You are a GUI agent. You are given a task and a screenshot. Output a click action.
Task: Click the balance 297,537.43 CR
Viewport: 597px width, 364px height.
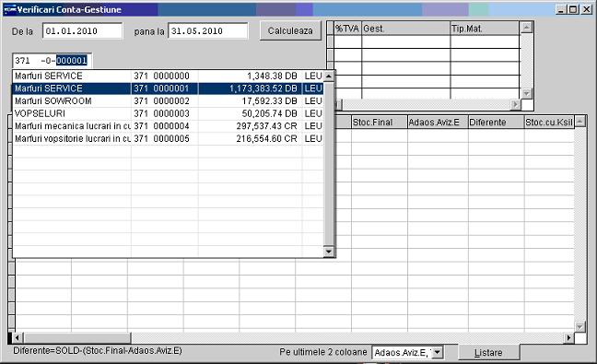266,126
